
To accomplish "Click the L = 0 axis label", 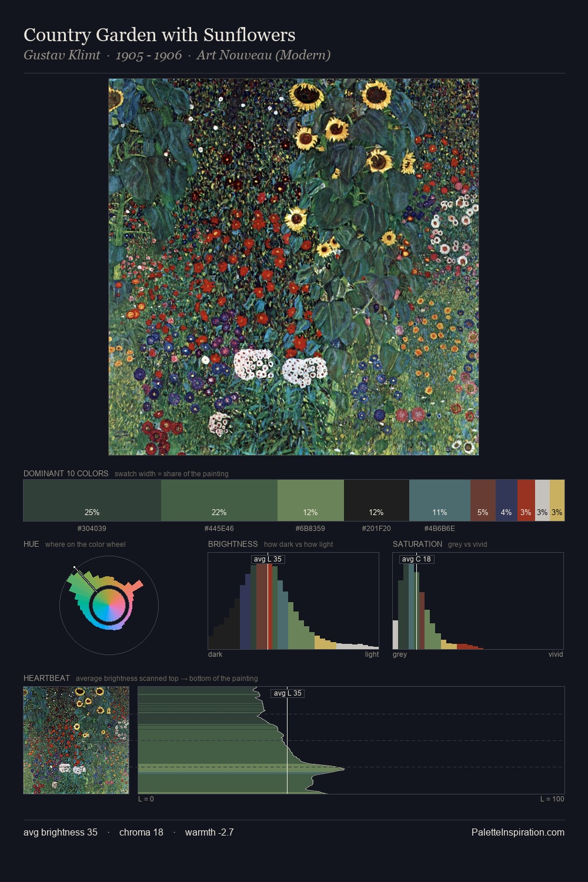I will point(146,799).
